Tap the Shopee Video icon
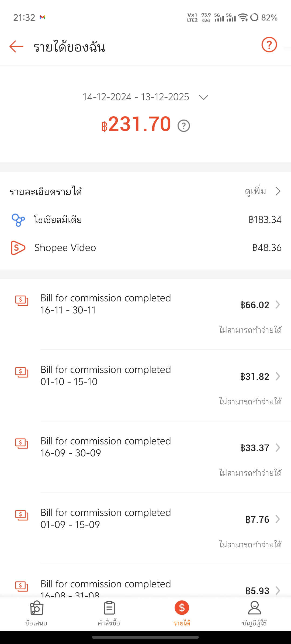291x644 pixels. (18, 248)
